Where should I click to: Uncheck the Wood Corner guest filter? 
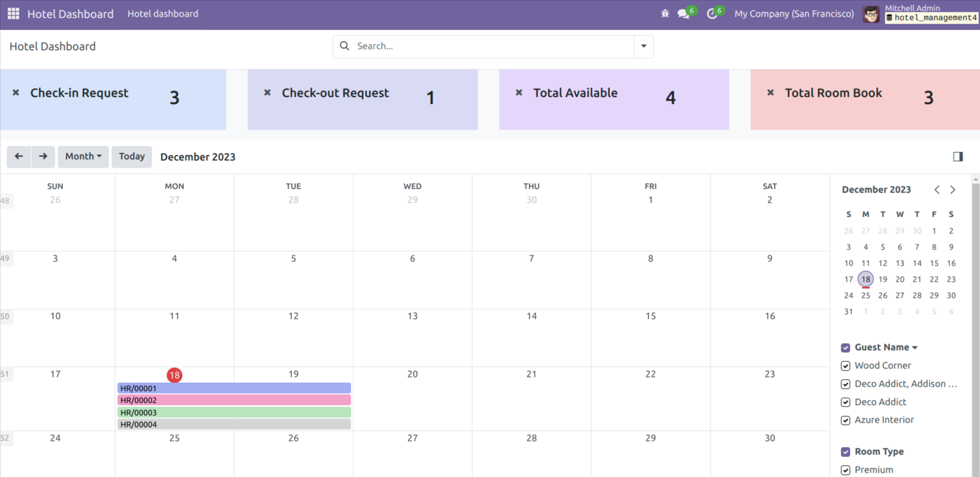[x=846, y=366]
